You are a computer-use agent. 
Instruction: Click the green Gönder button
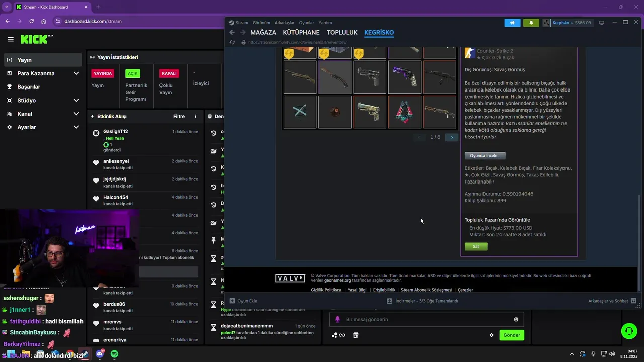512,335
